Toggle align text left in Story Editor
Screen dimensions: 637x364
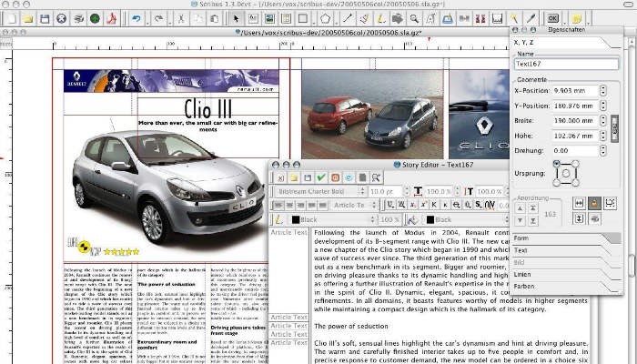click(278, 206)
